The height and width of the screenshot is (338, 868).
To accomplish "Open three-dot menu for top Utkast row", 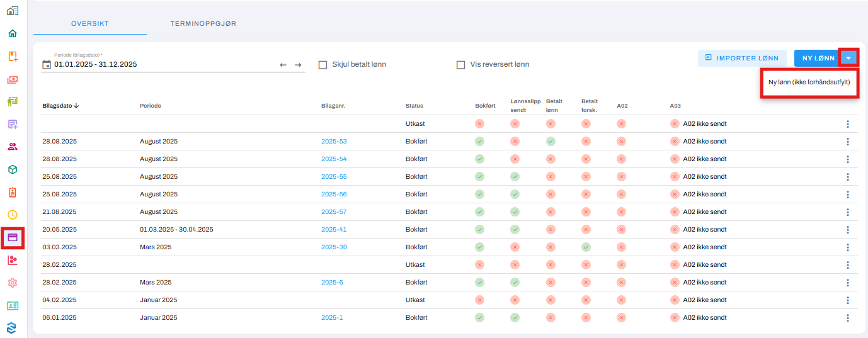I will coord(848,124).
